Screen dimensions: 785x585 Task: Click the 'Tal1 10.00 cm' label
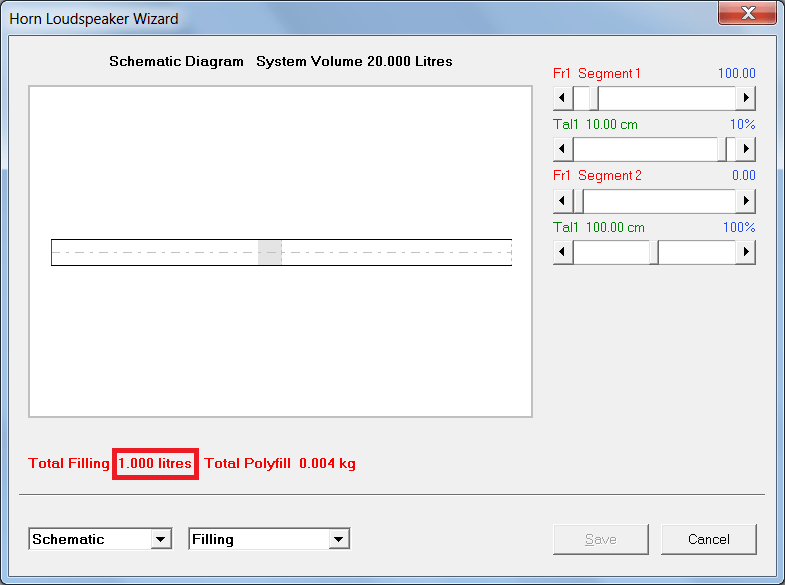click(595, 125)
